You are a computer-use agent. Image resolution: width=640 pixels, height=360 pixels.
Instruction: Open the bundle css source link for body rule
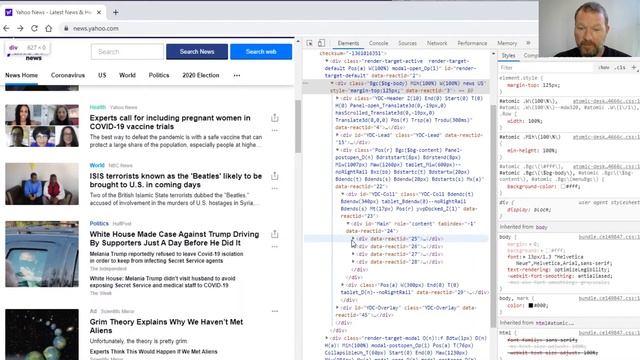(x=609, y=237)
